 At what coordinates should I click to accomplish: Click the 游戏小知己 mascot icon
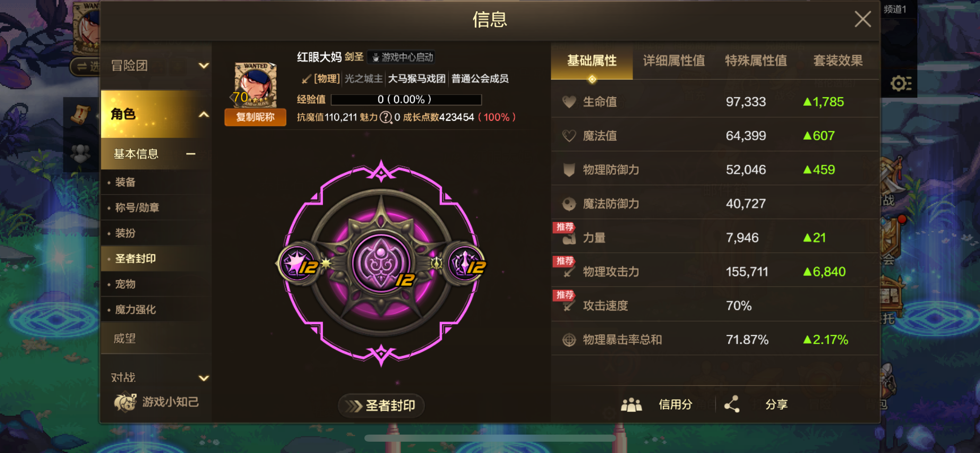pyautogui.click(x=124, y=402)
